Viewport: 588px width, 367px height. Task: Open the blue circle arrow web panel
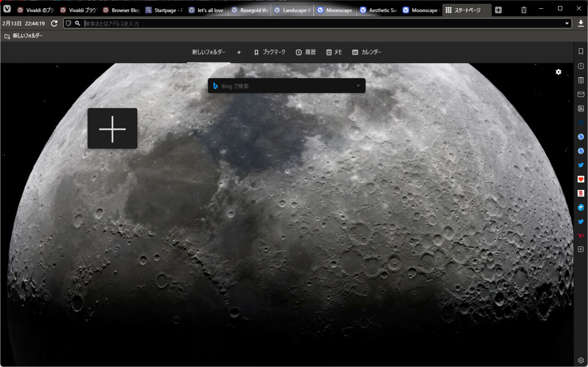pyautogui.click(x=581, y=207)
